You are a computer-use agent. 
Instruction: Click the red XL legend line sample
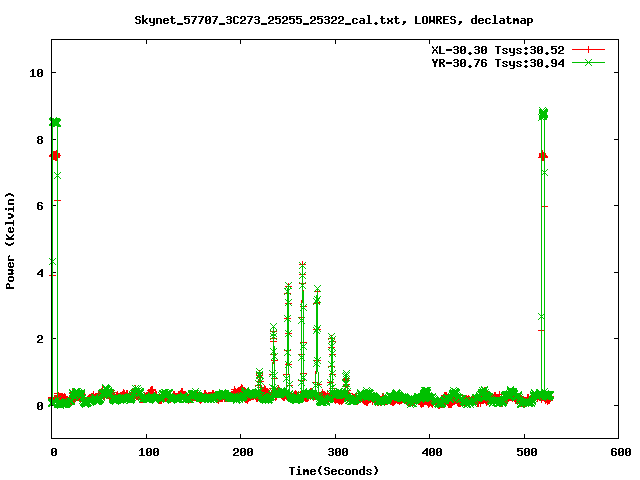coord(588,50)
